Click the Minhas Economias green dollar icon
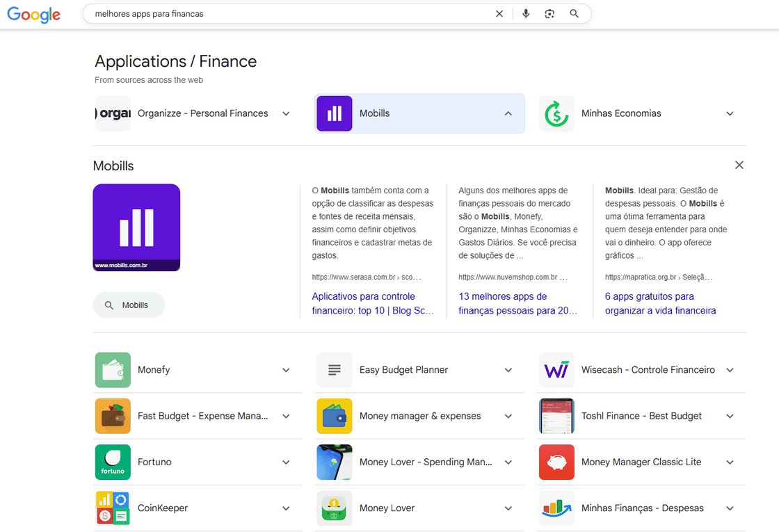Screen dimensions: 779x532 click(556, 113)
